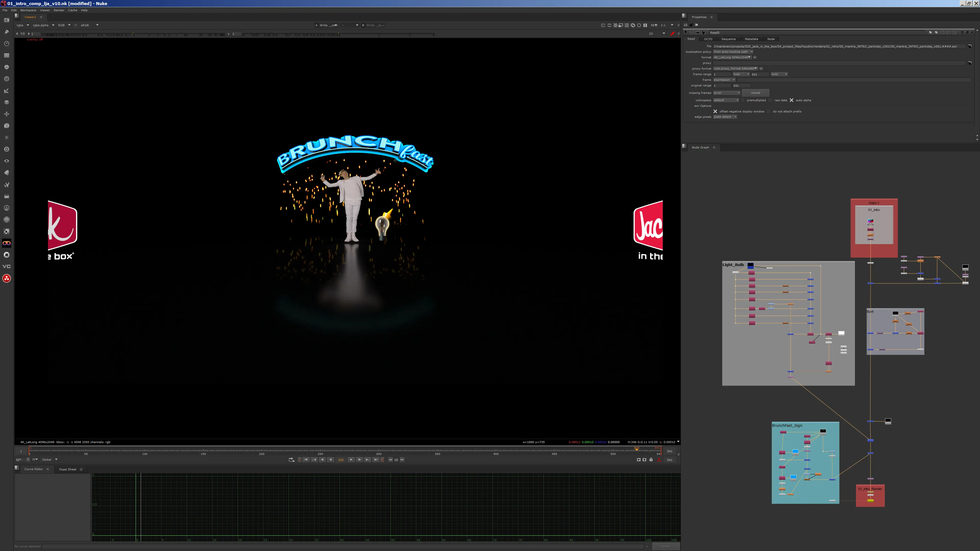Open the rgba channel set dropdown
This screenshot has width=980, height=551.
22,25
